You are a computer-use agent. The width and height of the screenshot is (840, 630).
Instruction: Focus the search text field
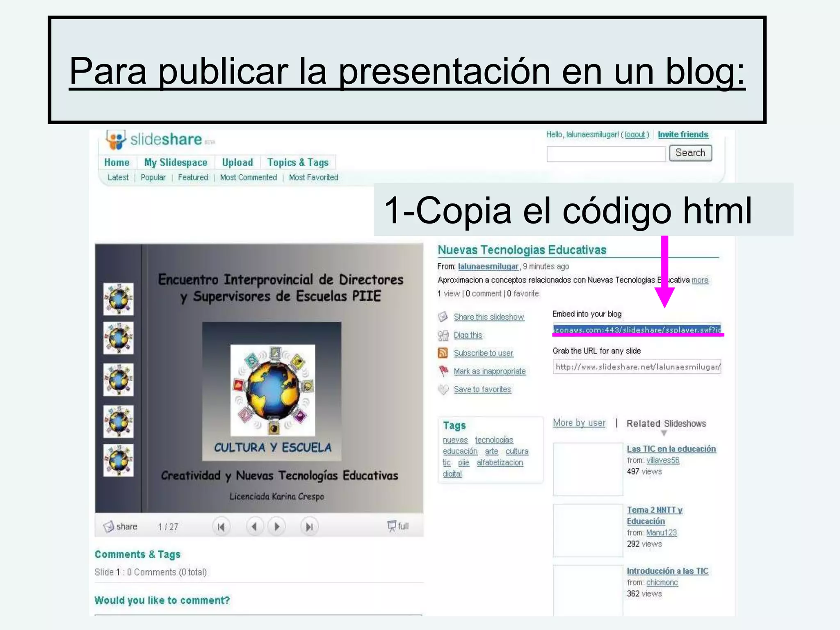point(606,154)
